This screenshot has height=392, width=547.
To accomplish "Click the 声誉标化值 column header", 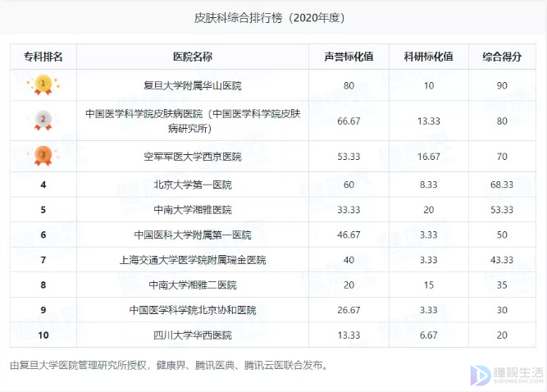I will [349, 57].
